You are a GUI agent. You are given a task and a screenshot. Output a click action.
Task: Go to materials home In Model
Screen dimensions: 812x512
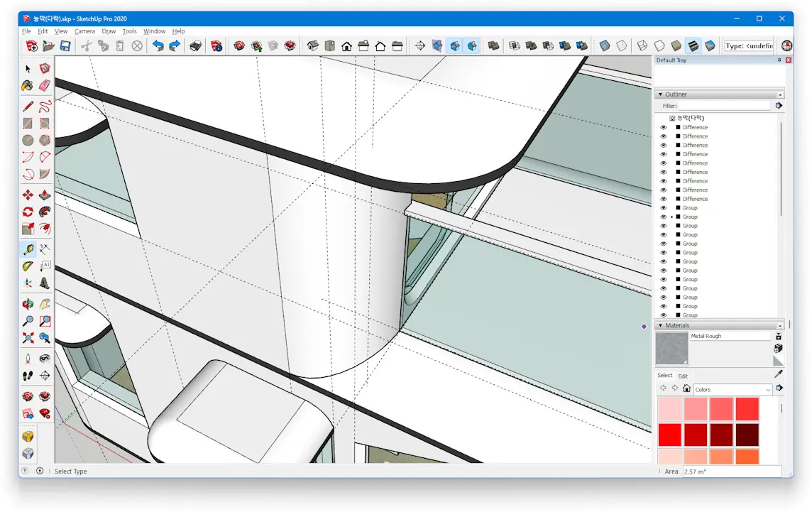pyautogui.click(x=686, y=388)
